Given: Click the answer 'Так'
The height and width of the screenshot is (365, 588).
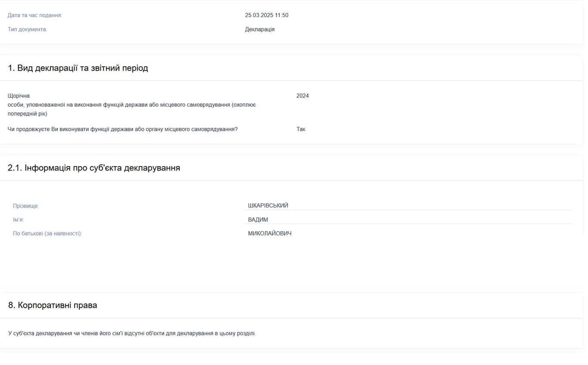Looking at the screenshot, I should 301,129.
